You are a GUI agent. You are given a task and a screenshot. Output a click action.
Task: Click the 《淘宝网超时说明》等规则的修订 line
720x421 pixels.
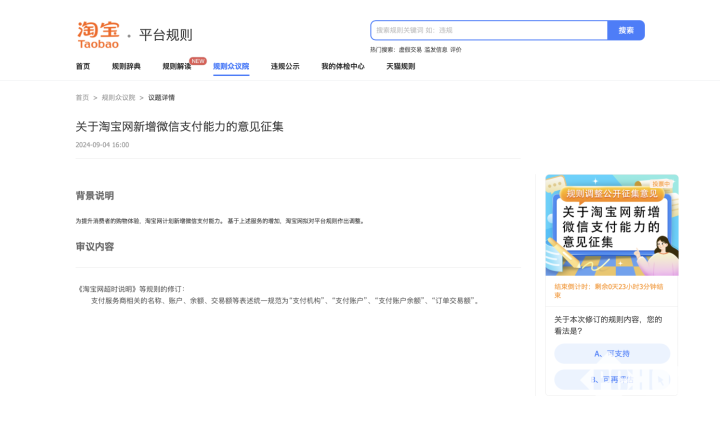pos(131,289)
